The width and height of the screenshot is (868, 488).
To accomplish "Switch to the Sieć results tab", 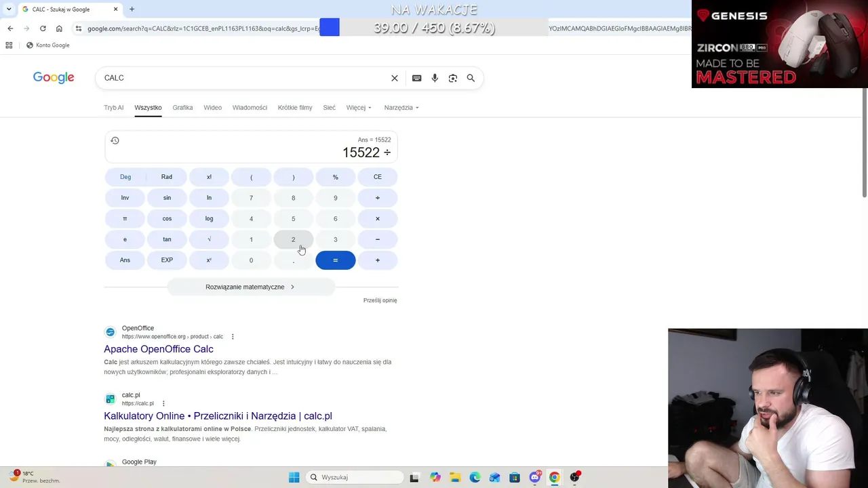I will 330,108.
